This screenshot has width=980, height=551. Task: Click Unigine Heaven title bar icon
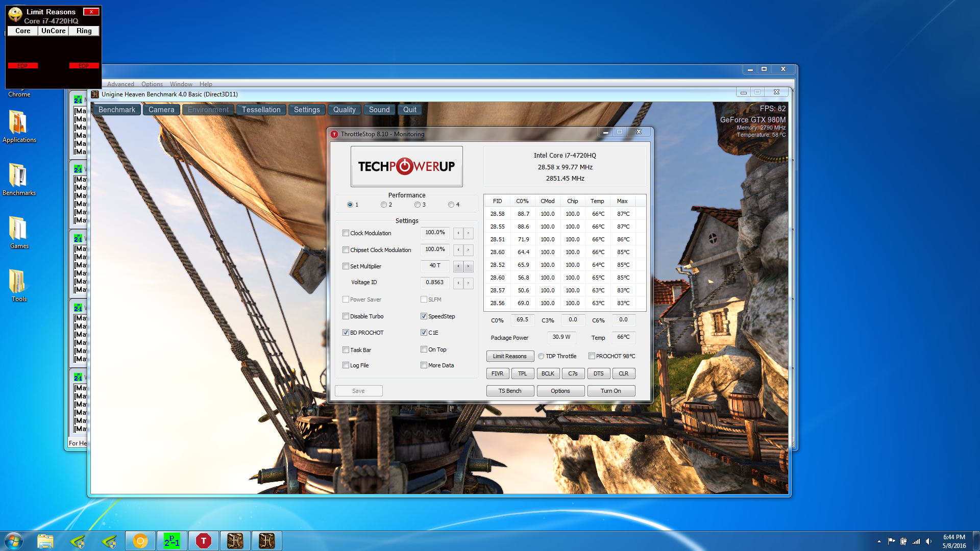(95, 94)
